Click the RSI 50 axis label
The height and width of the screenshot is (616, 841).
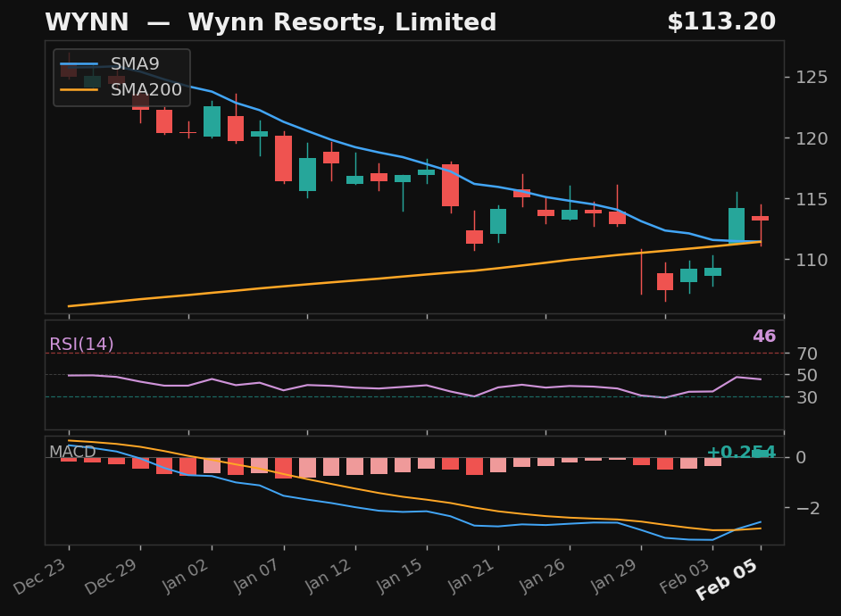[x=807, y=375]
